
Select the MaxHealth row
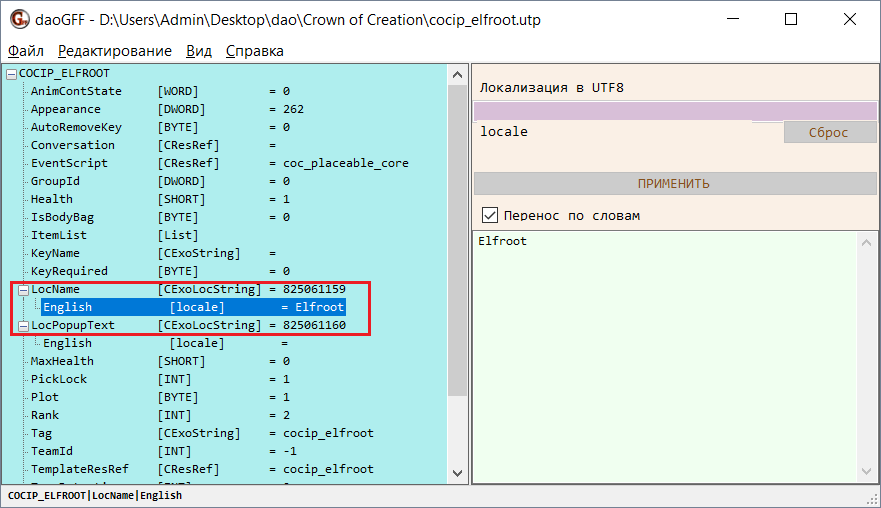160,361
